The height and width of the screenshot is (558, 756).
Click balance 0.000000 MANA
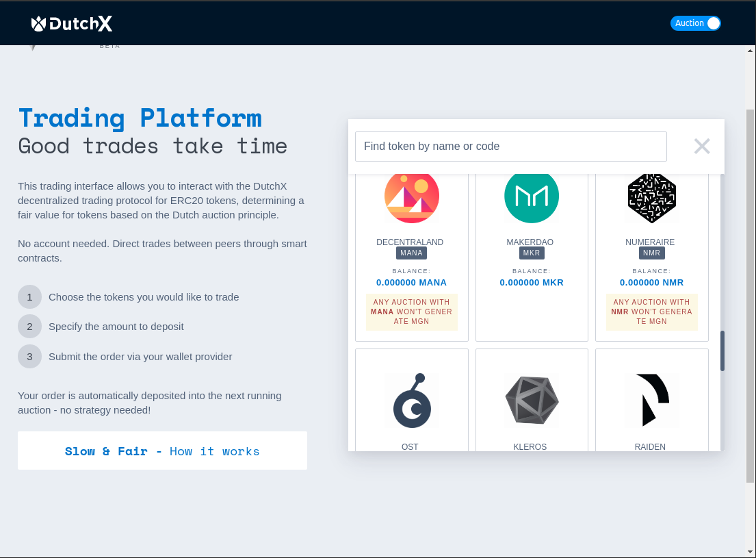pos(411,282)
